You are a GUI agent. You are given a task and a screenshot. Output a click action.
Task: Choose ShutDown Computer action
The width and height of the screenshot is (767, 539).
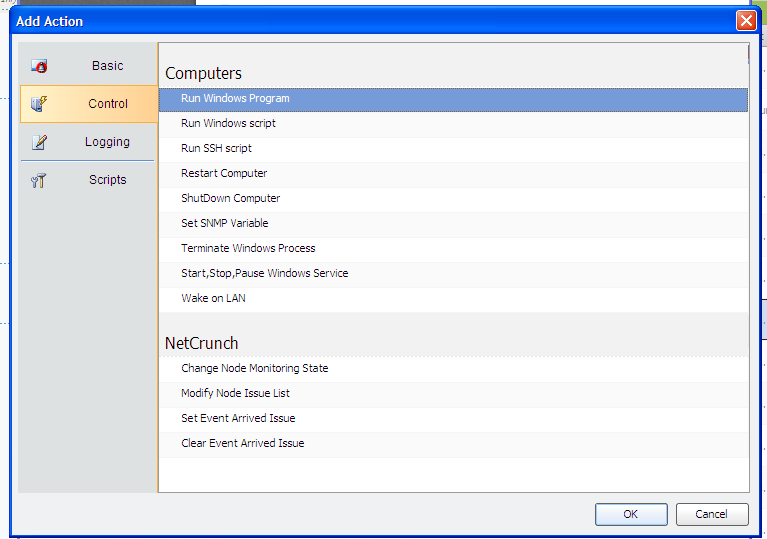click(230, 199)
